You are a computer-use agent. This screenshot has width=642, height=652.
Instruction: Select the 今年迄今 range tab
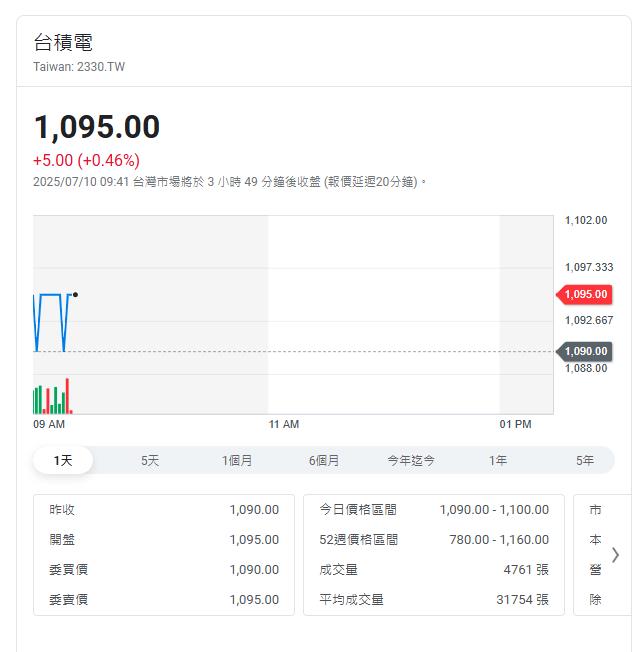[x=411, y=460]
